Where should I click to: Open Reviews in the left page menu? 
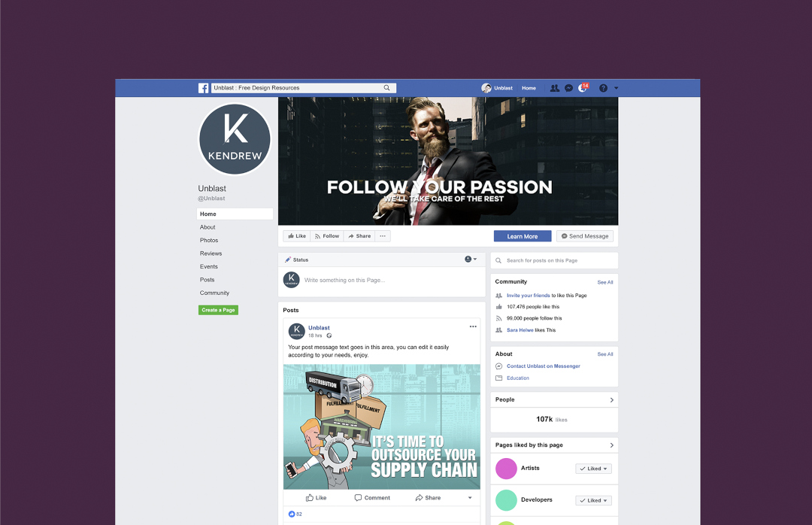(211, 253)
